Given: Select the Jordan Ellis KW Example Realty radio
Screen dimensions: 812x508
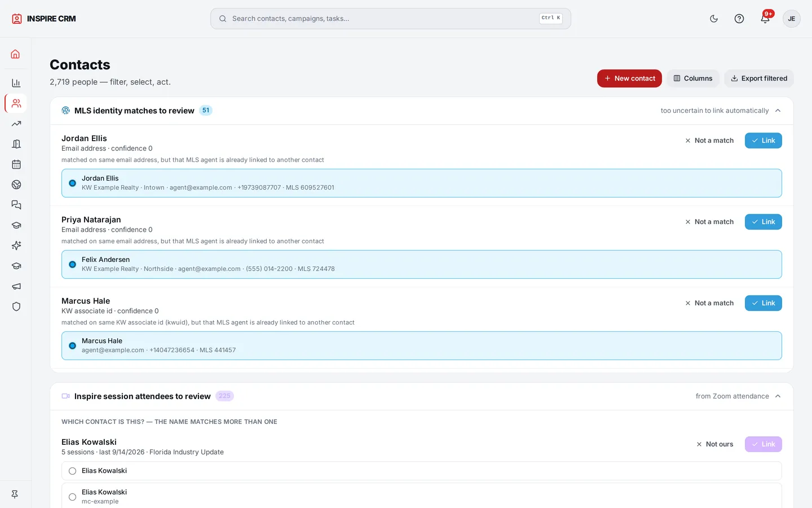Looking at the screenshot, I should (72, 183).
